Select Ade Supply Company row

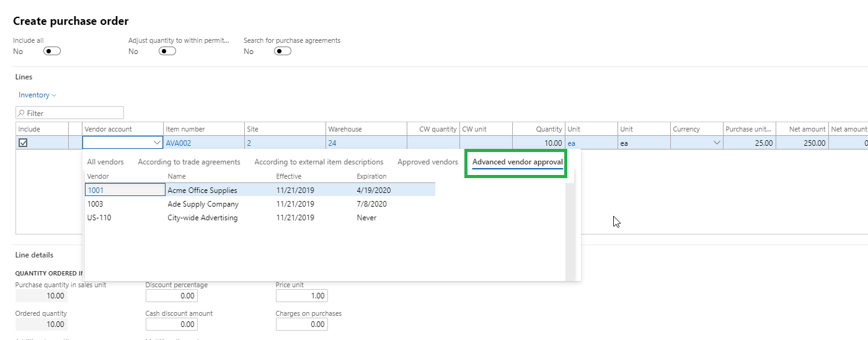[260, 204]
